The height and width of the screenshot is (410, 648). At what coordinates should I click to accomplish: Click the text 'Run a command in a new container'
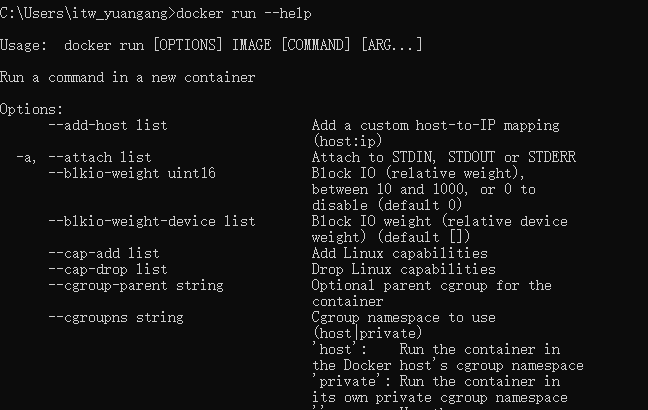[x=127, y=77]
